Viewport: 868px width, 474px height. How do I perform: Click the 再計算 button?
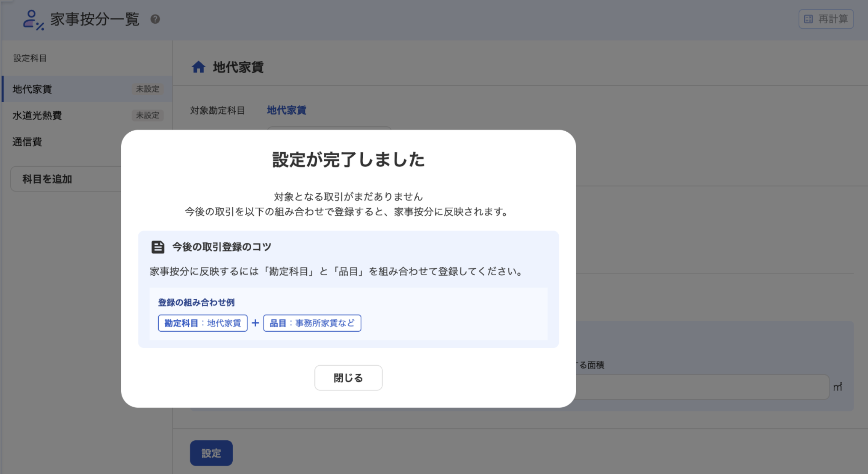coord(826,19)
